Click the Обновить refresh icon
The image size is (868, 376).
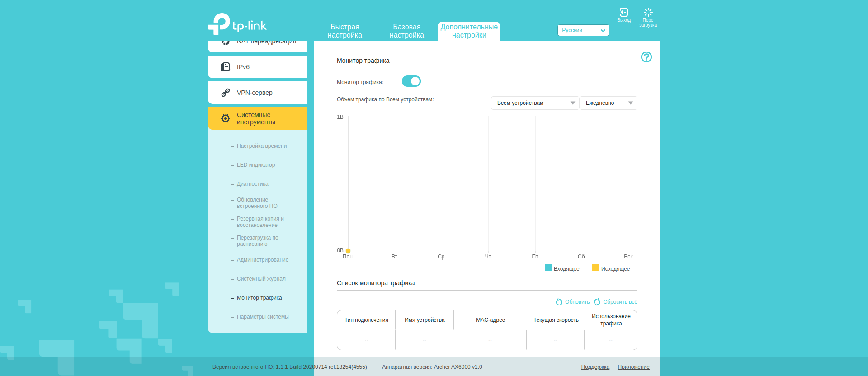(x=559, y=302)
